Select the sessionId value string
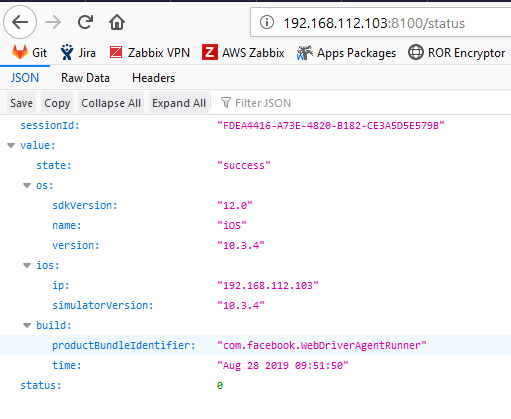Screen dimensions: 511x419 click(331, 126)
